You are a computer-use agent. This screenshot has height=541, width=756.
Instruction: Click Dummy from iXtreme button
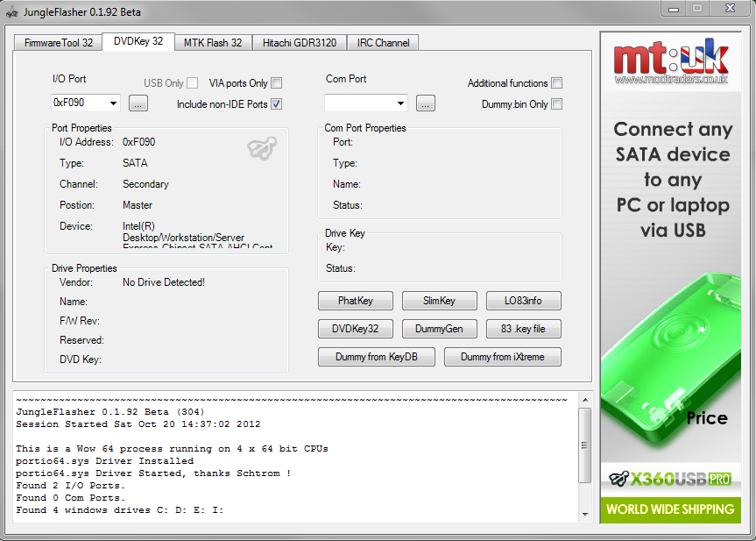click(502, 357)
